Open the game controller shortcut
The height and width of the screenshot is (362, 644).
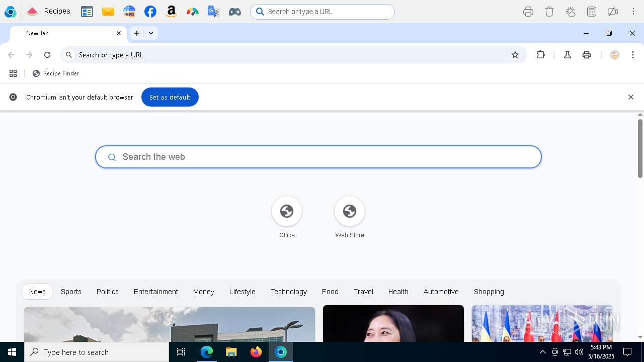coord(235,12)
